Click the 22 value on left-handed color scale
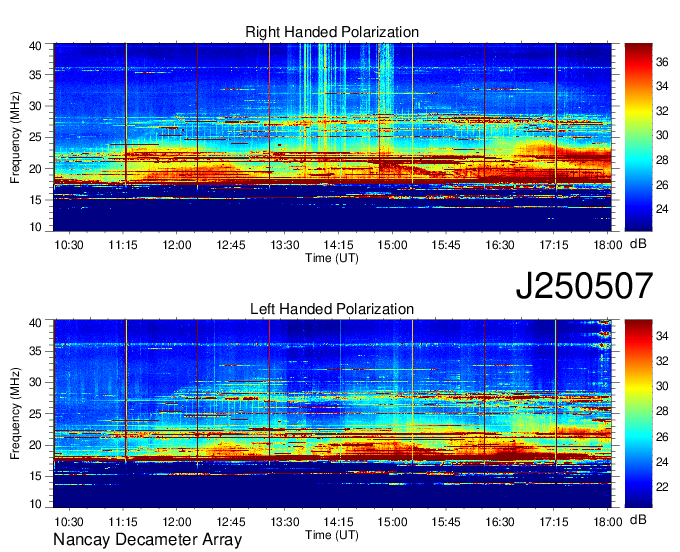Screen dimensions: 680x552 pos(662,487)
